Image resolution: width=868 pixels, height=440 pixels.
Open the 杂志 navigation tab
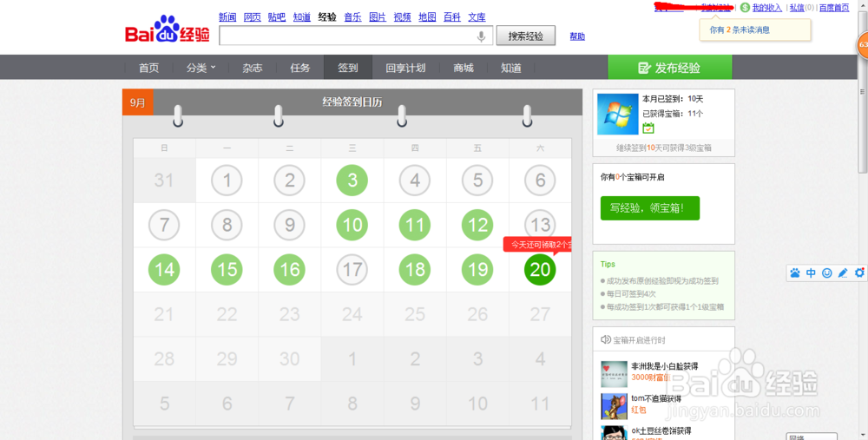(x=253, y=68)
